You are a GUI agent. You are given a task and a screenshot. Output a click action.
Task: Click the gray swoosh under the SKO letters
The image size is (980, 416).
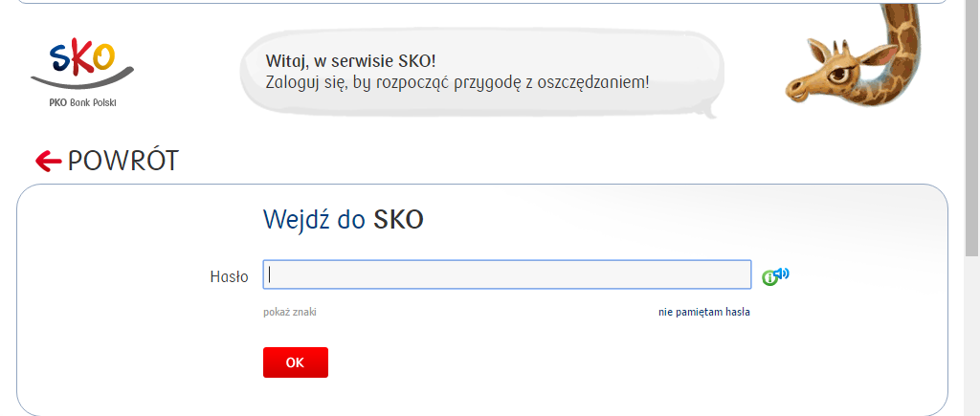[x=82, y=77]
